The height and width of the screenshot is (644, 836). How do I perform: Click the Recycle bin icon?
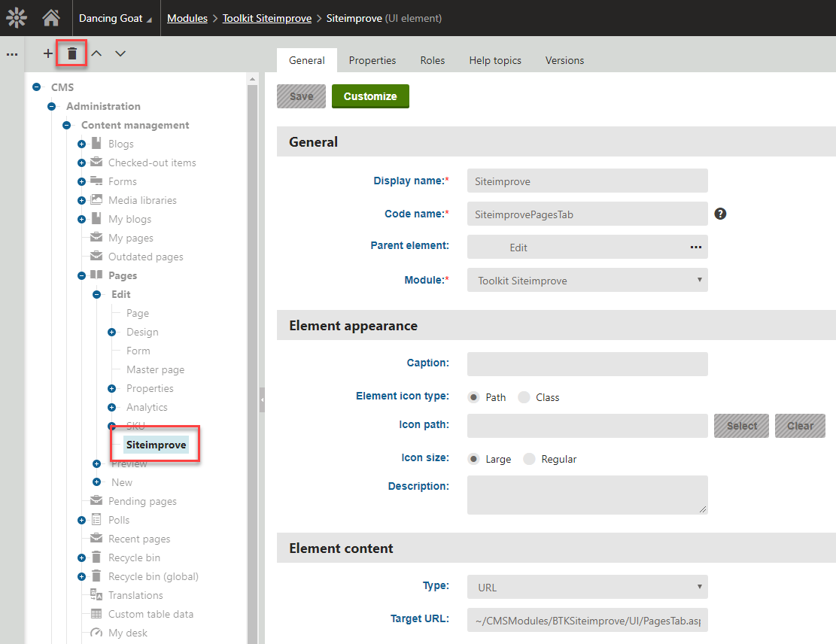click(96, 557)
